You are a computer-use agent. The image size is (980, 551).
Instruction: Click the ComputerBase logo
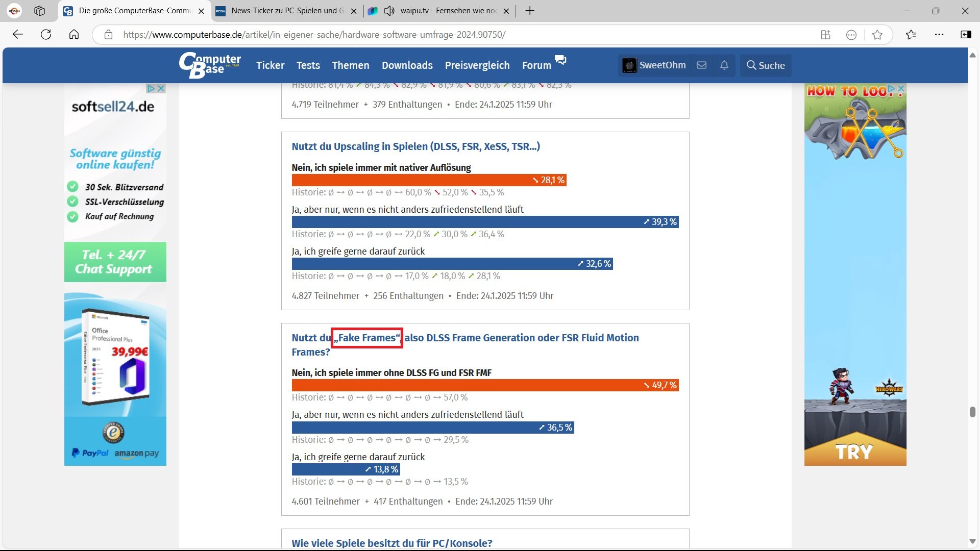click(x=210, y=65)
